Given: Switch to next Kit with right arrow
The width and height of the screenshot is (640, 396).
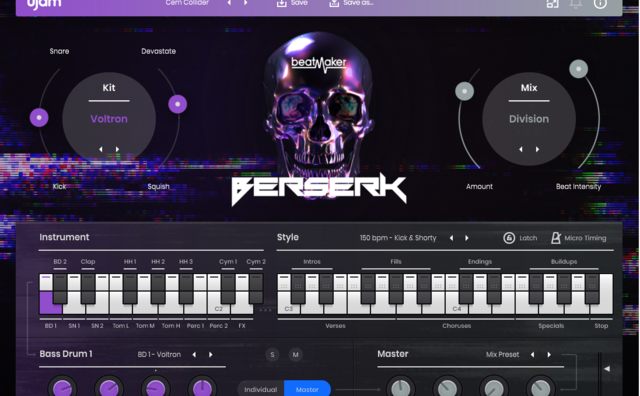Looking at the screenshot, I should click(x=117, y=149).
